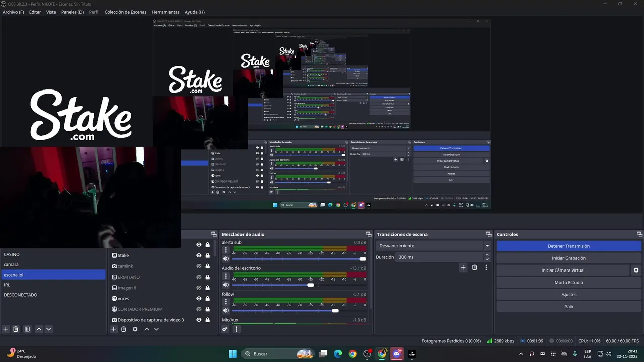This screenshot has width=644, height=362.
Task: Open Discord from the taskbar
Action: tap(397, 354)
